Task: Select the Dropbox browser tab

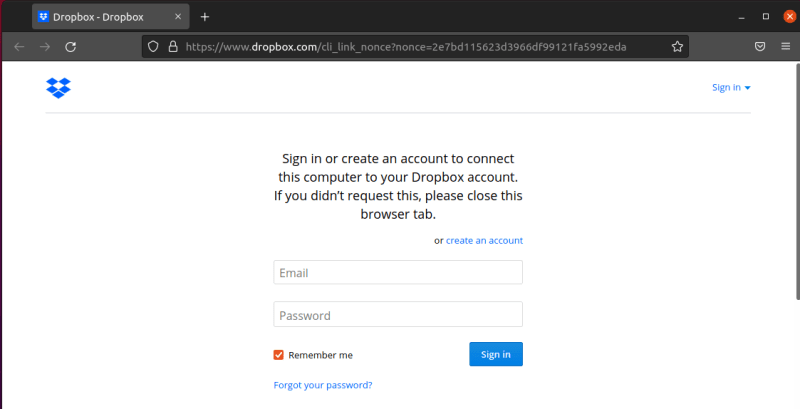Action: pos(100,17)
